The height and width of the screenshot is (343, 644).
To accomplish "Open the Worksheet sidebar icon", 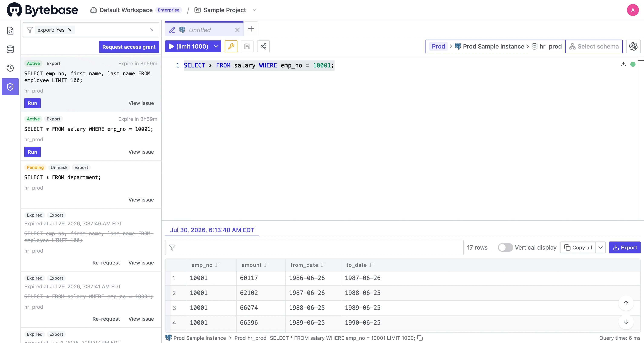I will [x=10, y=30].
